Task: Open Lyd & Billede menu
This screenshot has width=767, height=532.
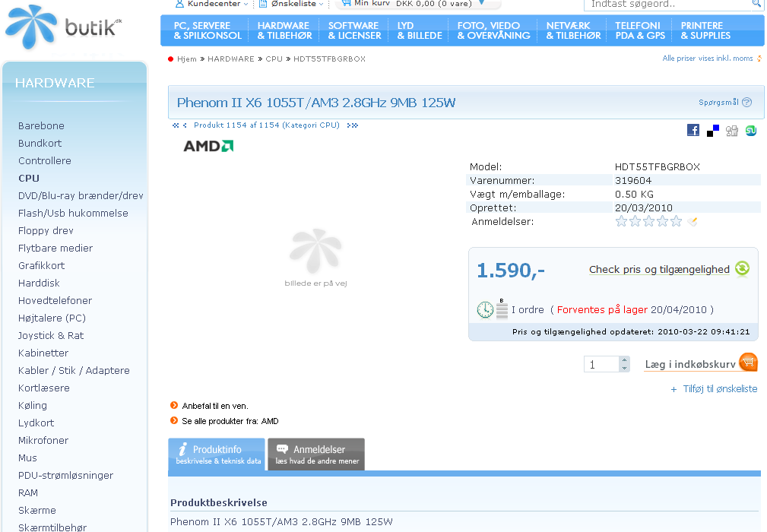Action: pyautogui.click(x=420, y=30)
